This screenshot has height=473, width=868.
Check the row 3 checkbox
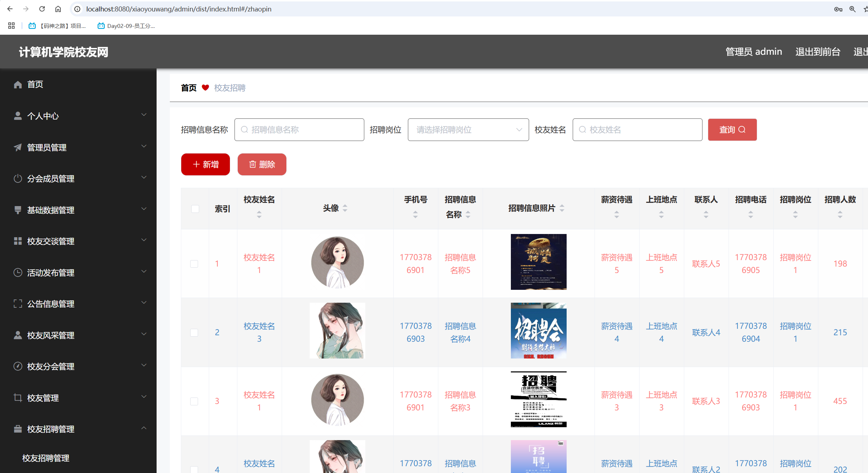coord(194,401)
